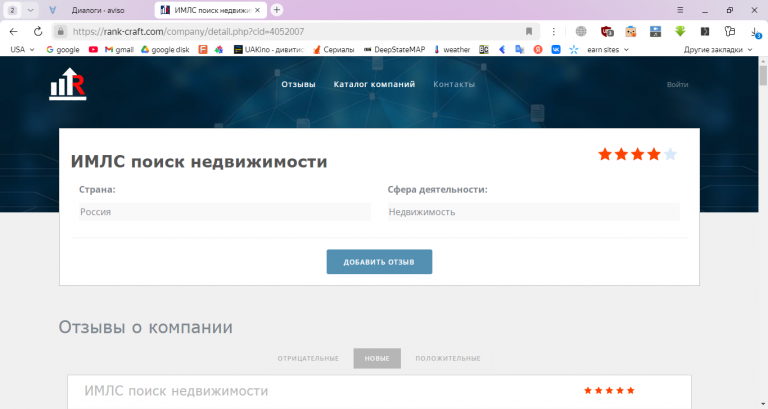The width and height of the screenshot is (768, 409).
Task: Click the first orange star of company rating
Action: 605,154
